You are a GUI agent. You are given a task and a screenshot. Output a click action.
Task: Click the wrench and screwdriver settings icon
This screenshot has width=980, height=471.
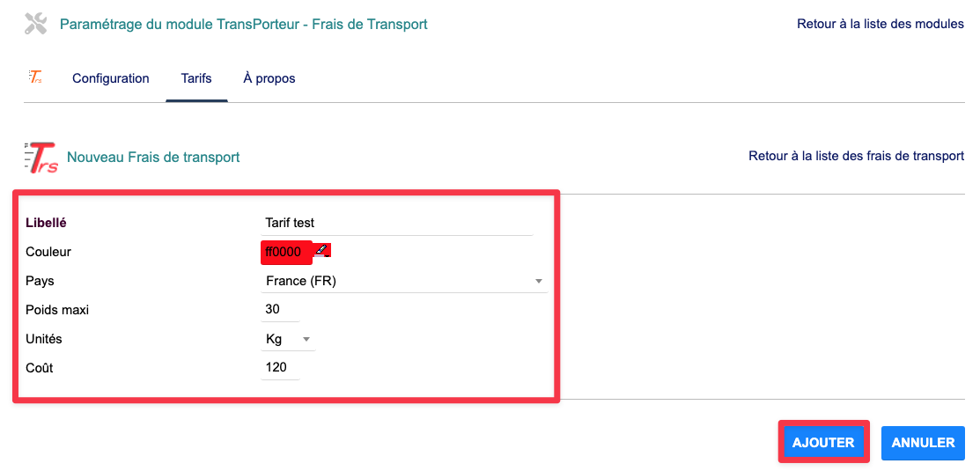click(x=35, y=25)
